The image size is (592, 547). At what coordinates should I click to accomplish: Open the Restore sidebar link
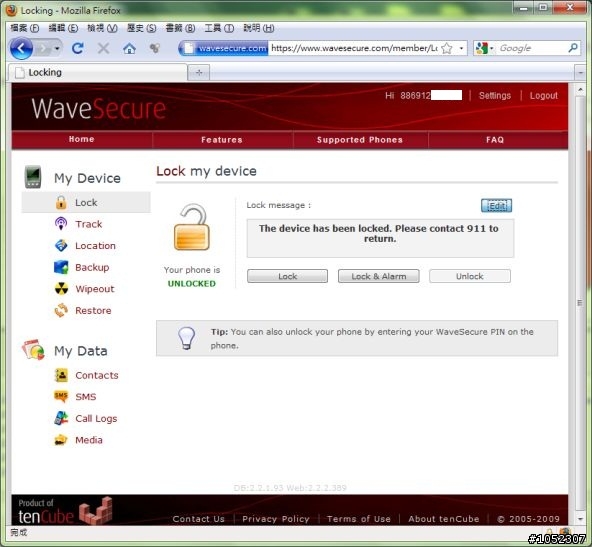point(93,311)
